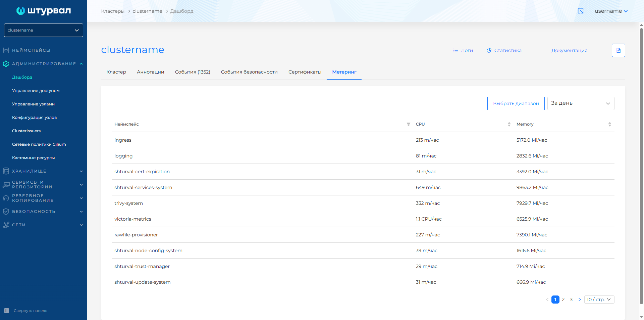Click the Shturval logo icon
The height and width of the screenshot is (320, 644).
(21, 11)
